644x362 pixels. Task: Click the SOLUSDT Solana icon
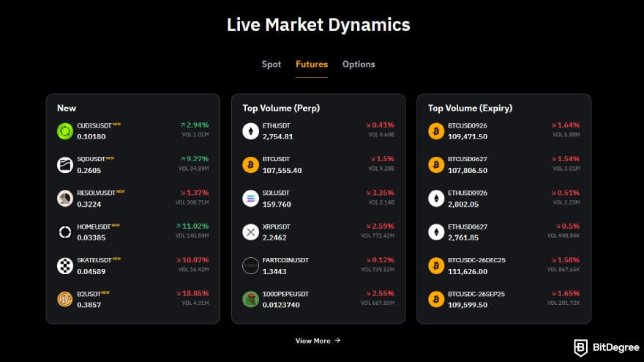click(250, 199)
